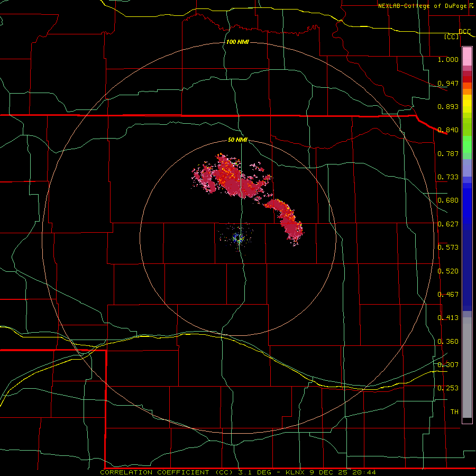Click the 100 NMI range ring label
476x476 pixels.
tap(237, 42)
